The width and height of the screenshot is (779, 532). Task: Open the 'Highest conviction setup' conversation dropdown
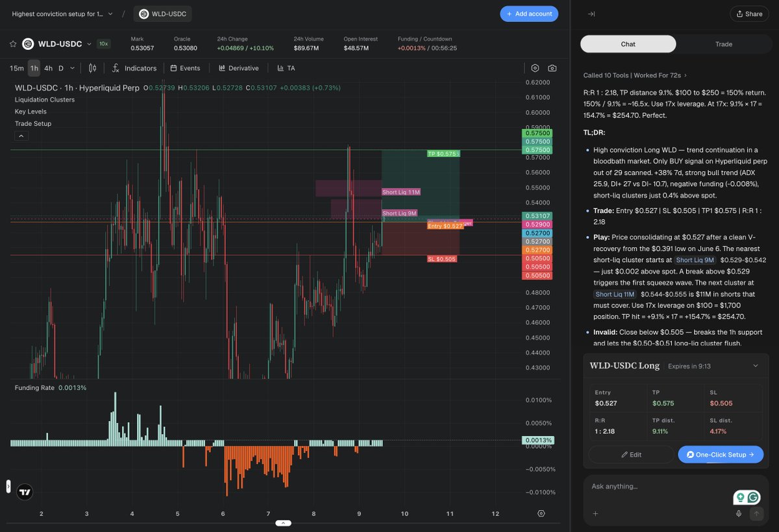[x=63, y=14]
